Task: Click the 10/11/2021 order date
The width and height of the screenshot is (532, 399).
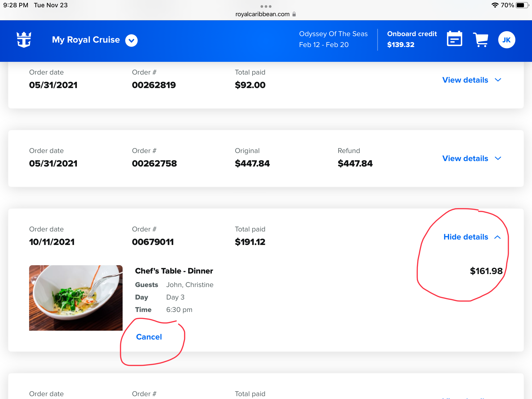Action: 52,242
